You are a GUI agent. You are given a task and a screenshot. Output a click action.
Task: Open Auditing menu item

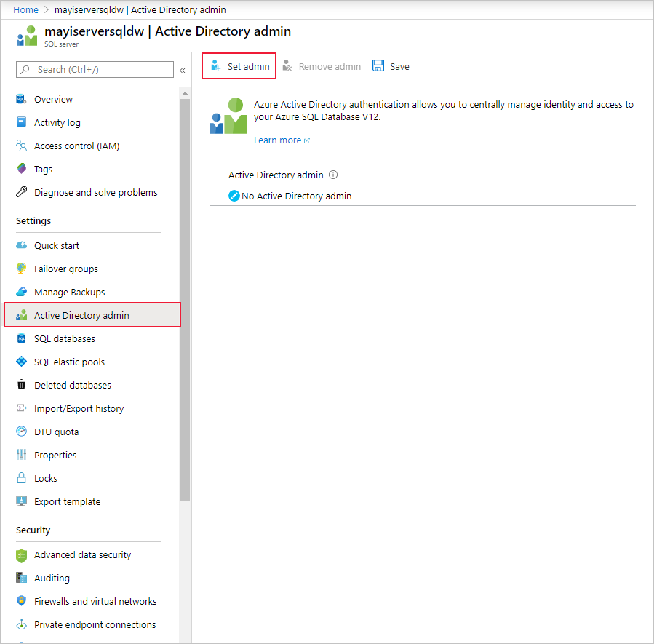pyautogui.click(x=52, y=578)
